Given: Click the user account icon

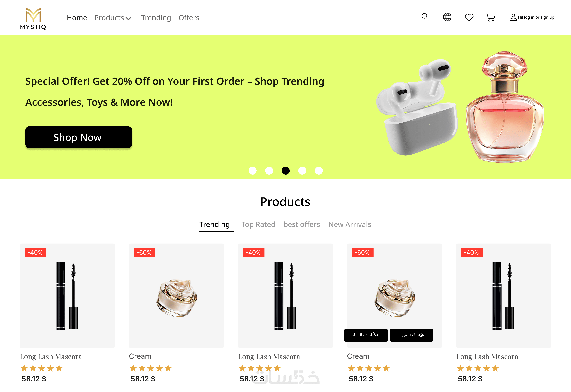Looking at the screenshot, I should tap(513, 17).
